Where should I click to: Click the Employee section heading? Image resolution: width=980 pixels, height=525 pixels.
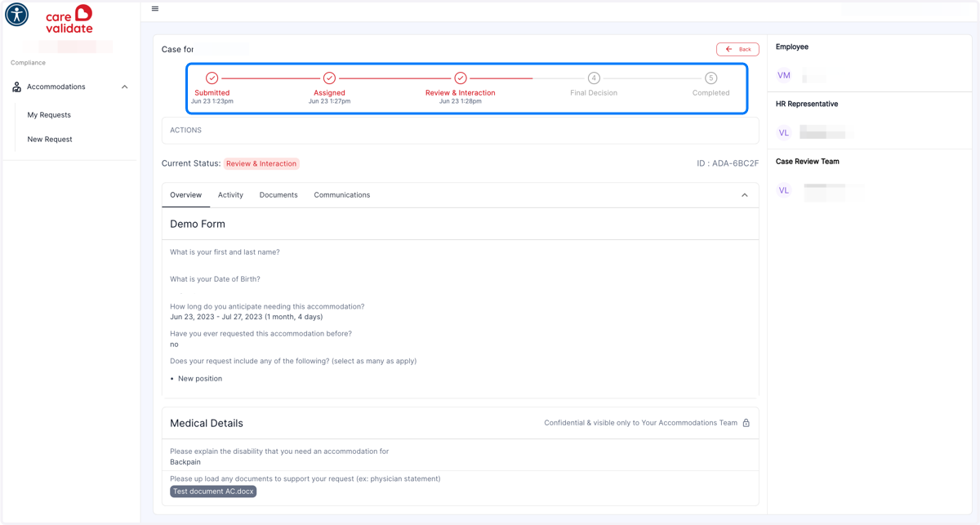coord(792,47)
